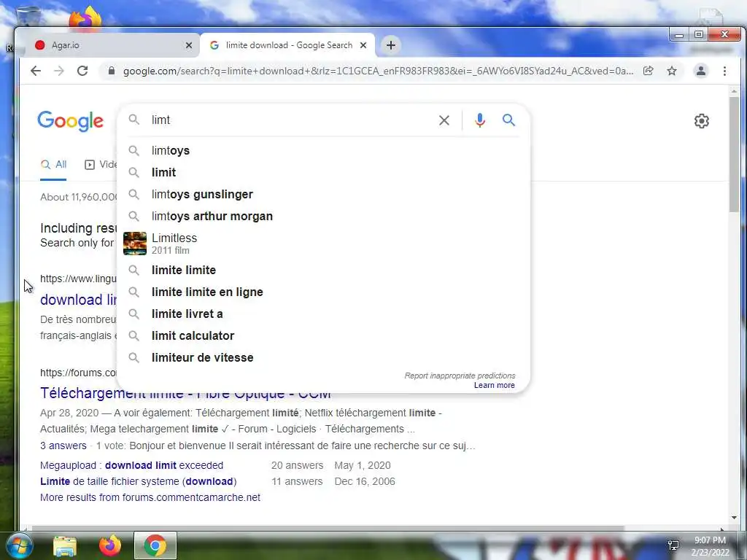
Task: Bookmark this page with the star
Action: (x=672, y=71)
